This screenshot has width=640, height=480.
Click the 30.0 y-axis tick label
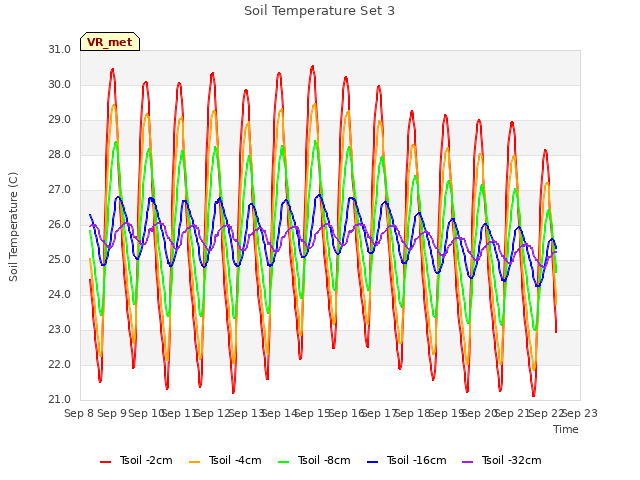(x=60, y=84)
